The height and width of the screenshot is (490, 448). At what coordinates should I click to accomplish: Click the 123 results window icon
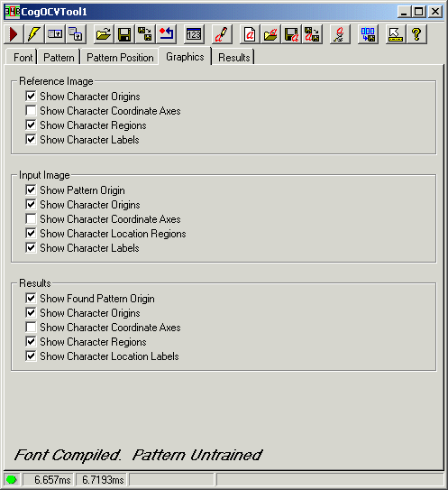pos(194,34)
